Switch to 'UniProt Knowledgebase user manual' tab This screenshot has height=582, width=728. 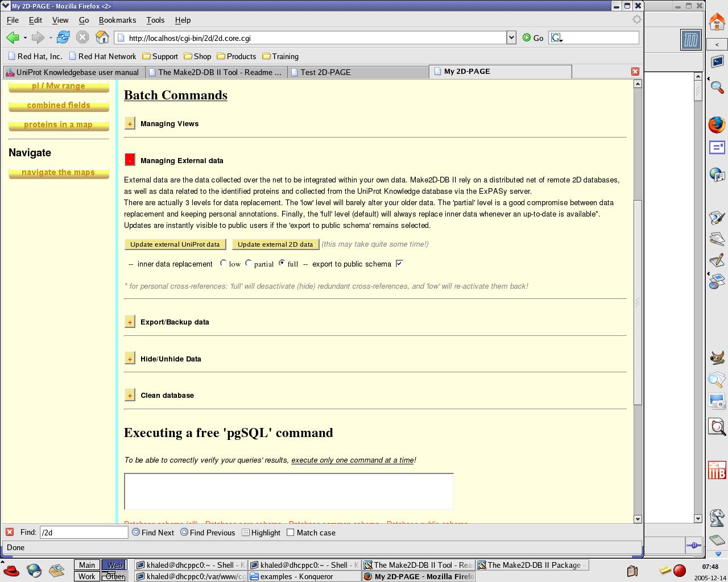coord(73,72)
